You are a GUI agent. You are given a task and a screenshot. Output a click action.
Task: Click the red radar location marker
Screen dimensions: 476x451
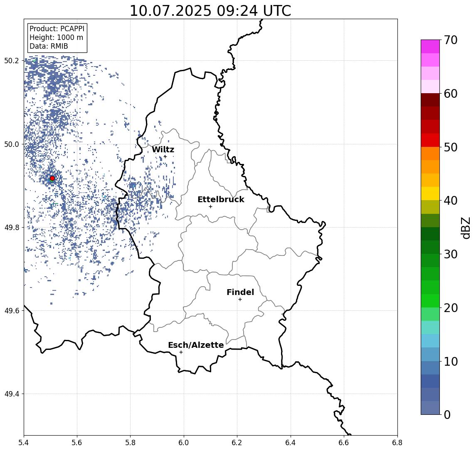coord(52,178)
